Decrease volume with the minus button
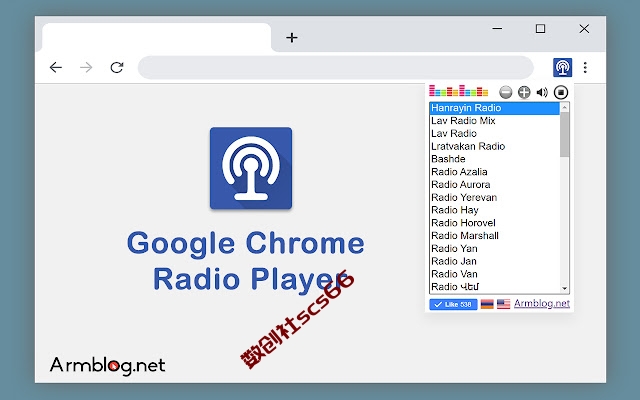Image resolution: width=640 pixels, height=400 pixels. click(505, 92)
